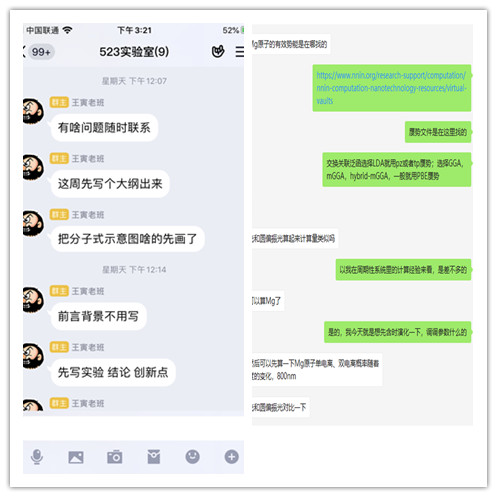Tap the 先写实验 结论 创新点 message bubble
This screenshot has height=497, width=497.
point(113,372)
